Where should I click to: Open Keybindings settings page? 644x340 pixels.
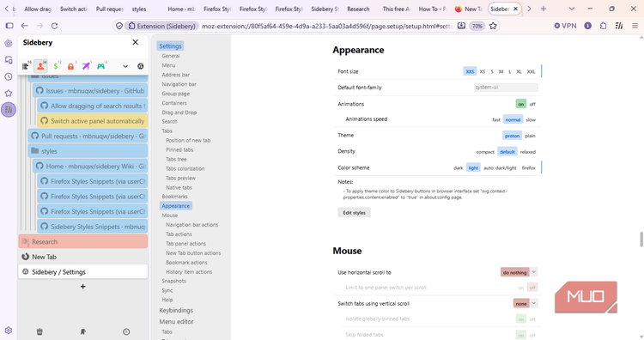coord(176,311)
